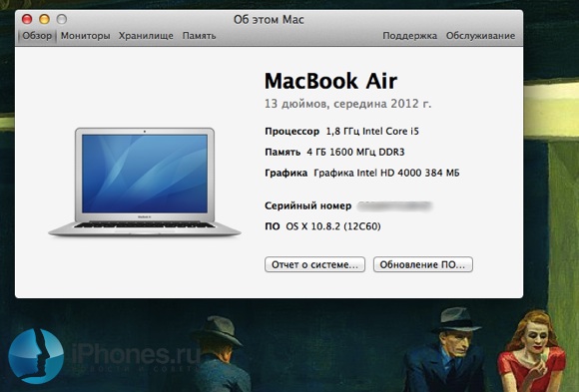Screen dimensions: 579x392
Task: Open the Обслуживание section
Action: pos(480,36)
